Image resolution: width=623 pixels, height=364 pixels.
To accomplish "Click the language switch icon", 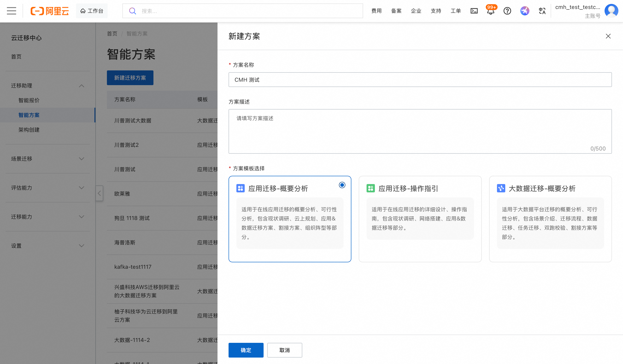I will point(542,11).
